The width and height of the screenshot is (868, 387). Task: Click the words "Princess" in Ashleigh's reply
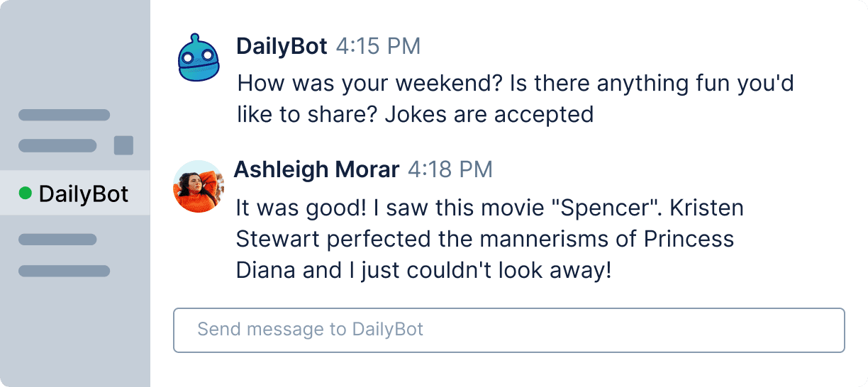click(689, 239)
